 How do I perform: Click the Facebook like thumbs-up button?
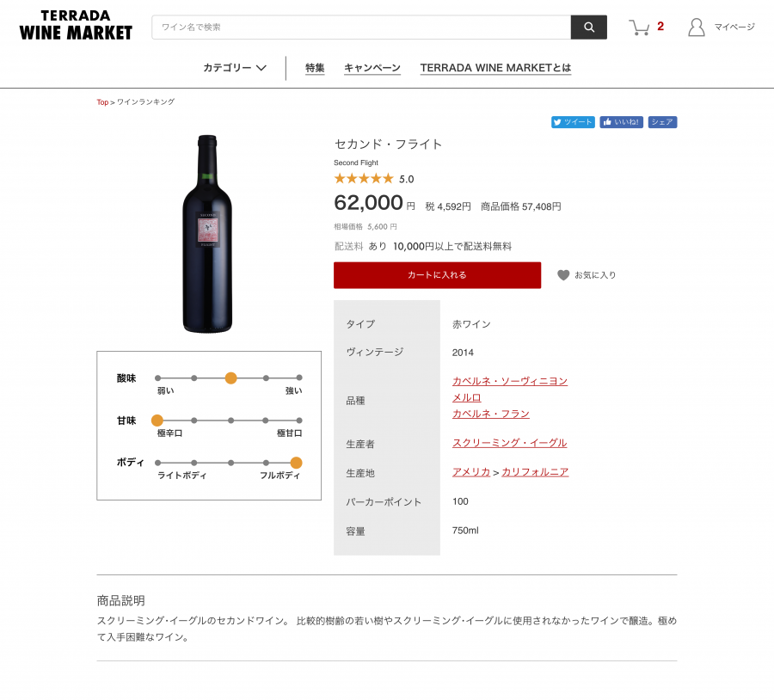point(622,122)
